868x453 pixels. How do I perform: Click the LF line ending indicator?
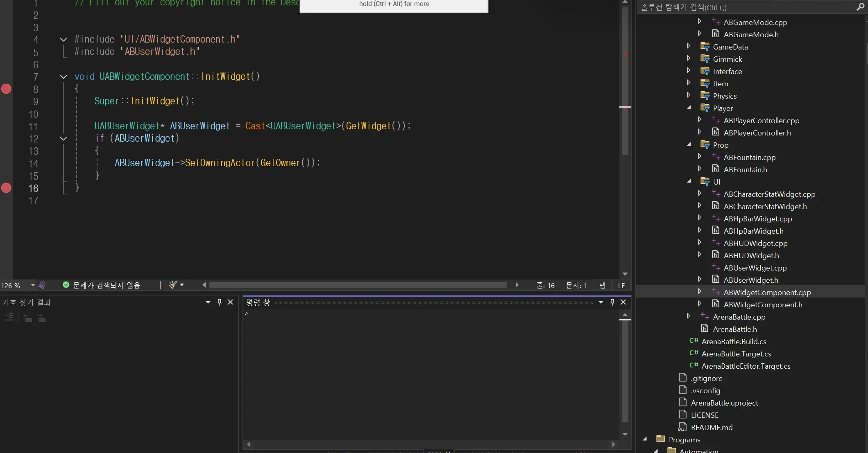[621, 286]
